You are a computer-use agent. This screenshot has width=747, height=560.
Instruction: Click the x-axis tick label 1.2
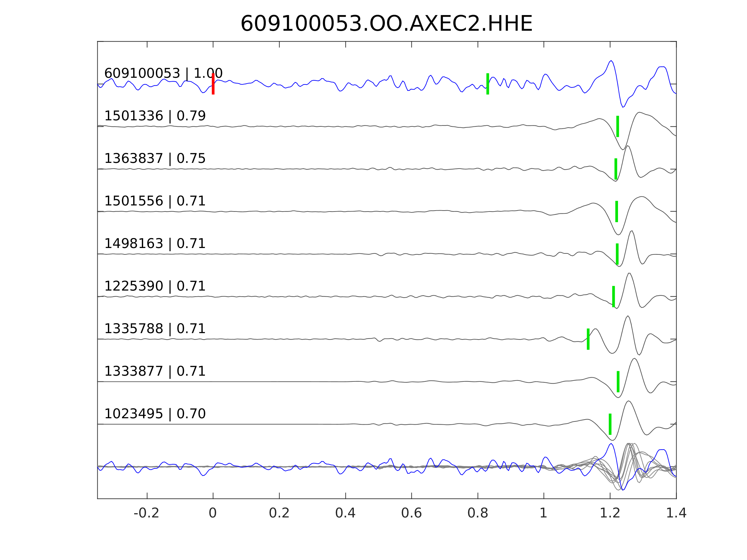coord(610,513)
